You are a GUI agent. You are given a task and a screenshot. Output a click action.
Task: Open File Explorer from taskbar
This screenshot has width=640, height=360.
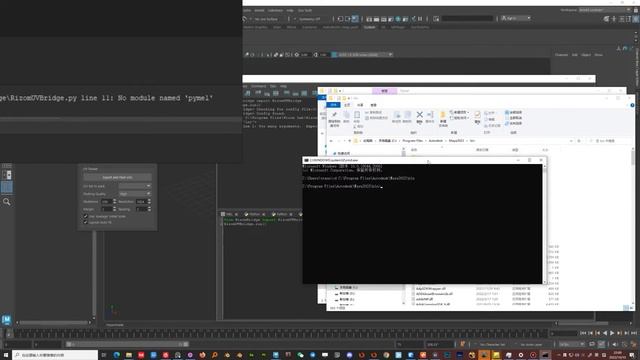(x=129, y=355)
